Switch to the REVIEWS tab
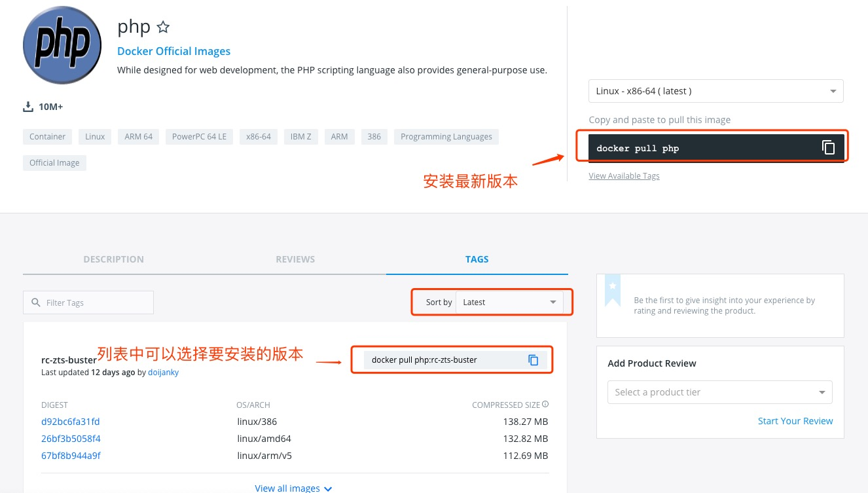 point(295,259)
